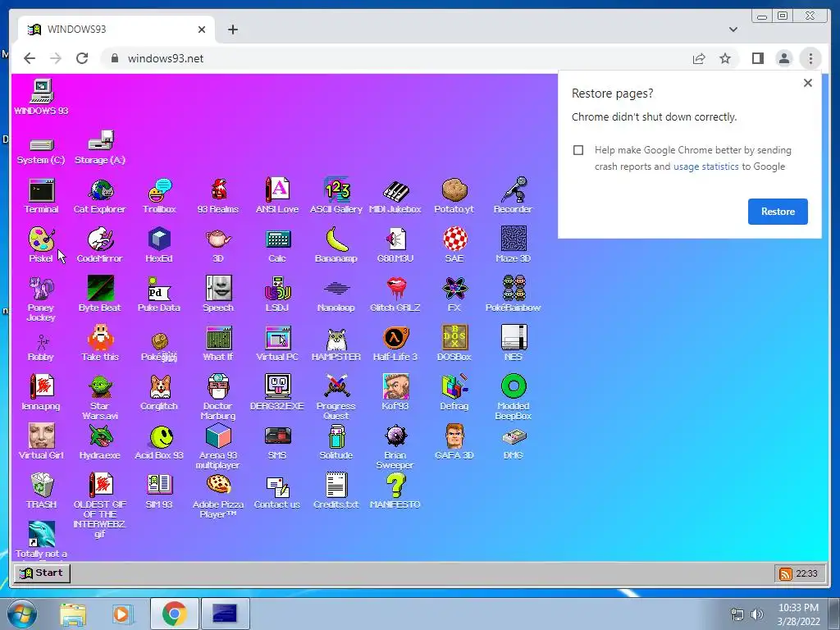Click the RSS feed tray icon
Screen dimensions: 840x630
(785, 573)
